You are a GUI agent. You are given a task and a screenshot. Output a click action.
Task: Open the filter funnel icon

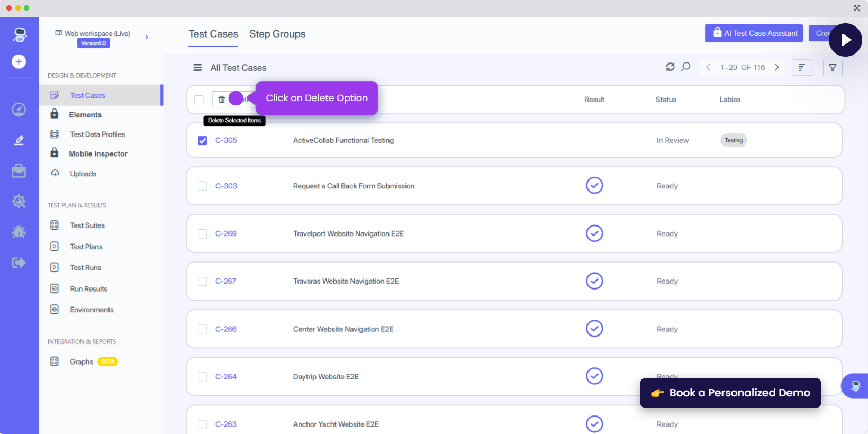pyautogui.click(x=833, y=68)
